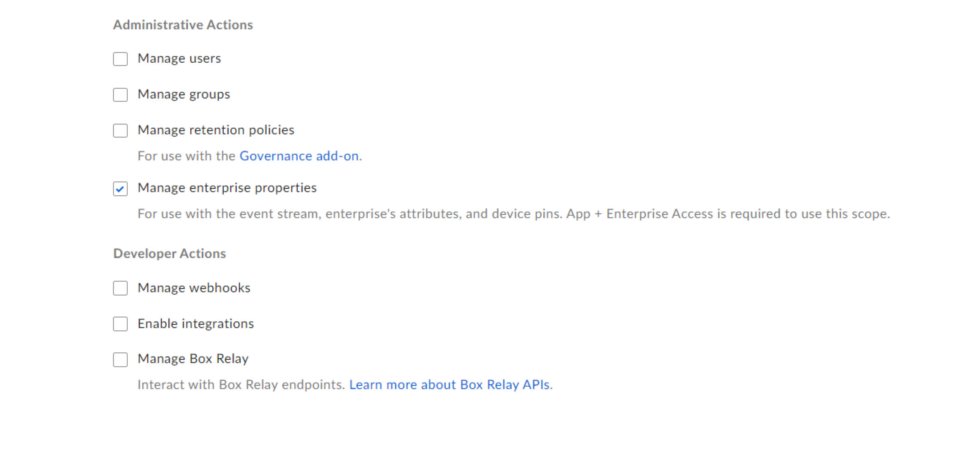The height and width of the screenshot is (455, 980).
Task: Follow the Learn more about Box Relay APIs link
Action: pos(450,385)
